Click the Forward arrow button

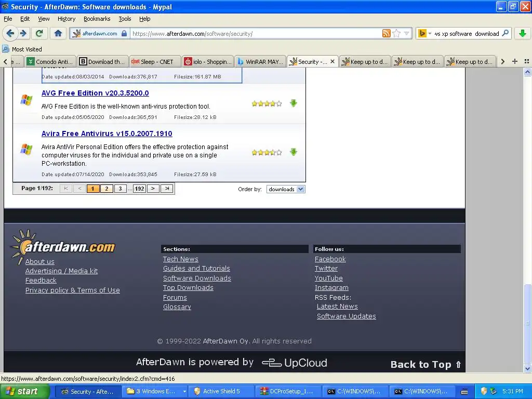(23, 33)
